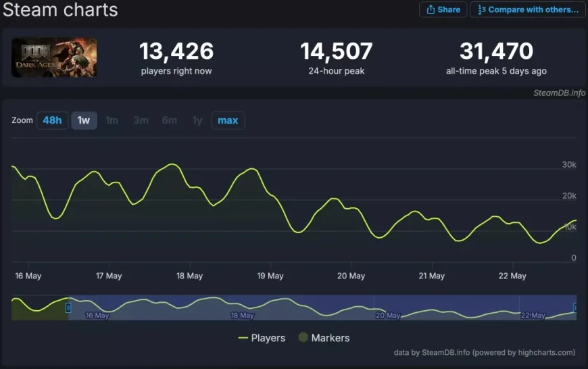Choose the max zoom option
Screen dimensions: 588x369
coord(228,120)
